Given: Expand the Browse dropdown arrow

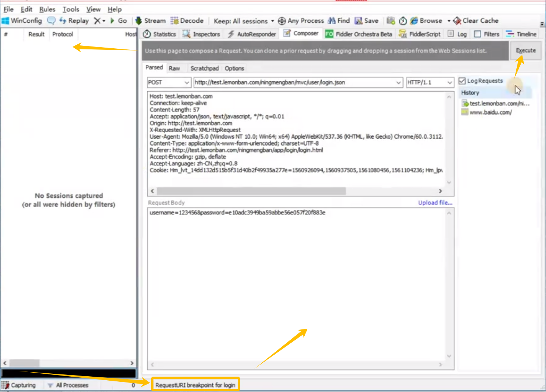Looking at the screenshot, I should (449, 21).
